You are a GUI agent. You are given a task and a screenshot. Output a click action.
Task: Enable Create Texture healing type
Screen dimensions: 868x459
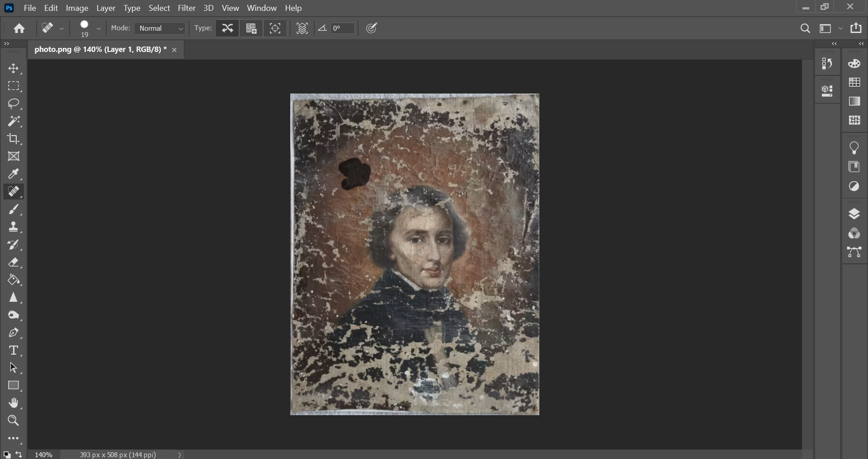tap(251, 28)
